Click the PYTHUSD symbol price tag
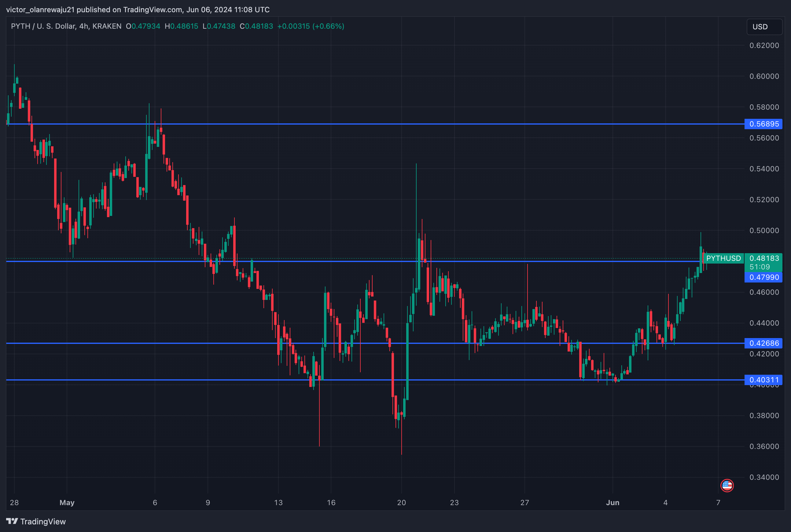Image resolution: width=791 pixels, height=532 pixels. [x=723, y=258]
